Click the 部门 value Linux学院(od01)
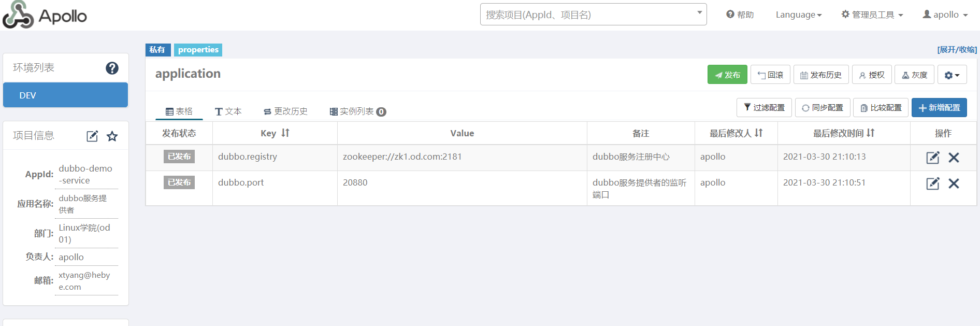 [84, 233]
